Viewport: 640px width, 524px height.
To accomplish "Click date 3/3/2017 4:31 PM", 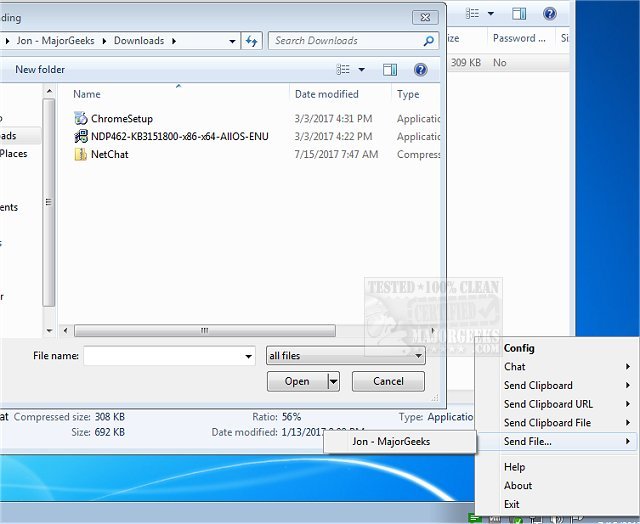I will [x=333, y=119].
